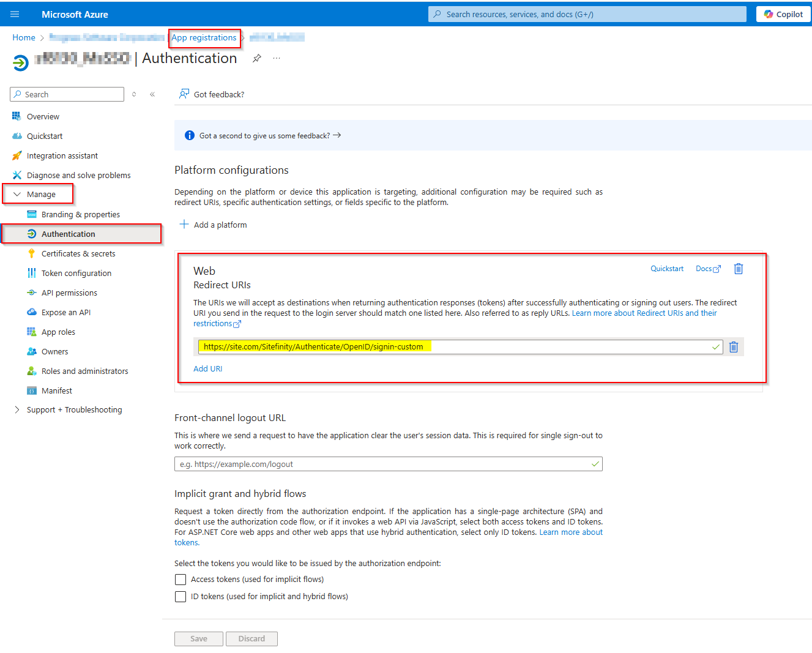Expand Support + Troubleshooting section
This screenshot has height=653, width=812.
(68, 409)
